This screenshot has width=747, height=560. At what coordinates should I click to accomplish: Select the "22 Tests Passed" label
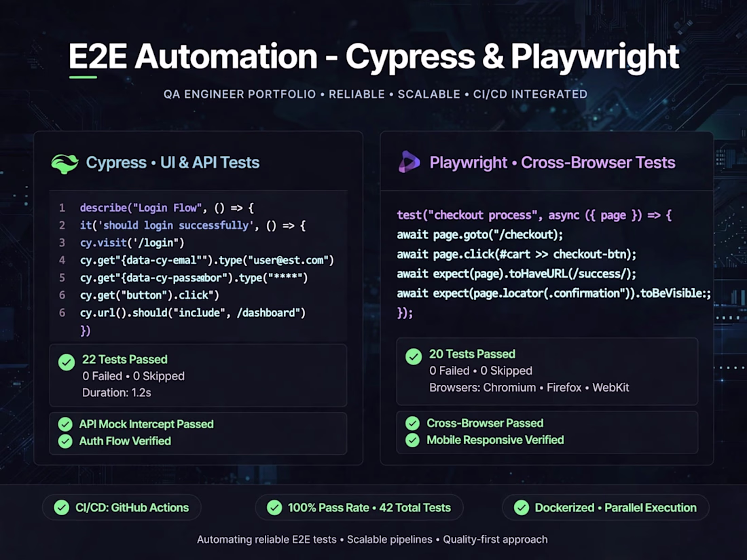click(125, 360)
